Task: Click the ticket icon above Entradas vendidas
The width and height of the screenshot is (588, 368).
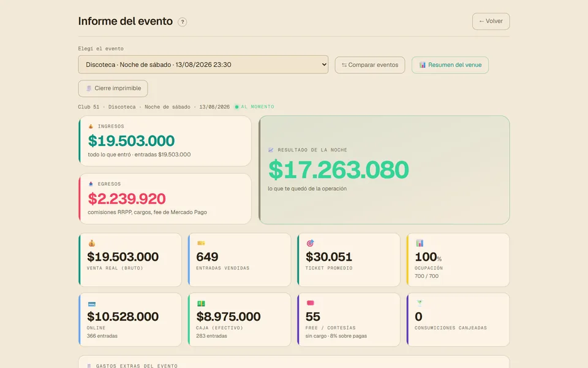Action: pyautogui.click(x=201, y=243)
